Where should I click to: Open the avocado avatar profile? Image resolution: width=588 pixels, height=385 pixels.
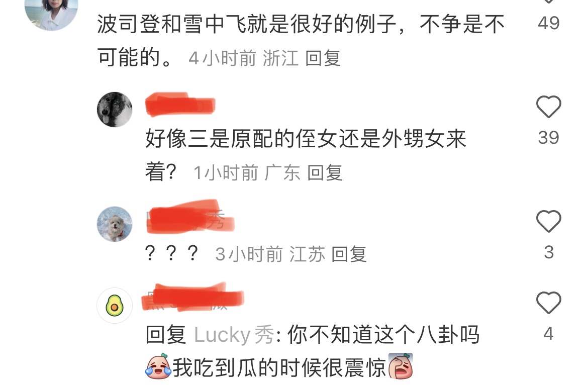click(115, 306)
